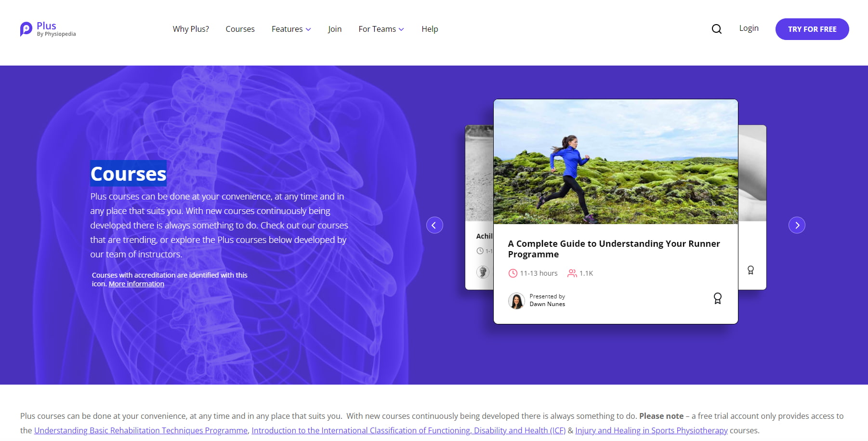Viewport: 868px width, 441px height.
Task: Select Courses in the navigation bar
Action: coord(240,29)
